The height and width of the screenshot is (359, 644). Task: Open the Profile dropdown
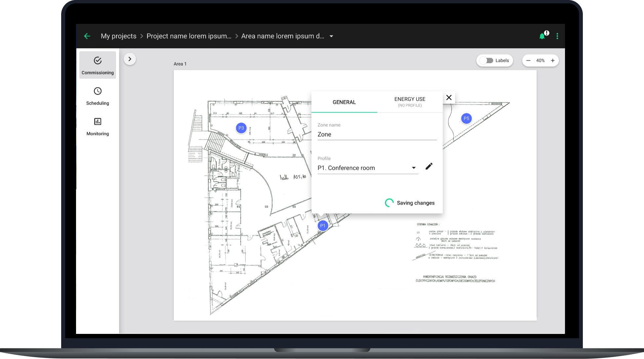[368, 168]
